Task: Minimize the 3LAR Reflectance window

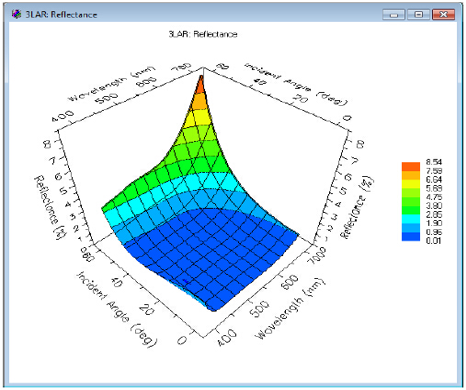Action: [394, 15]
